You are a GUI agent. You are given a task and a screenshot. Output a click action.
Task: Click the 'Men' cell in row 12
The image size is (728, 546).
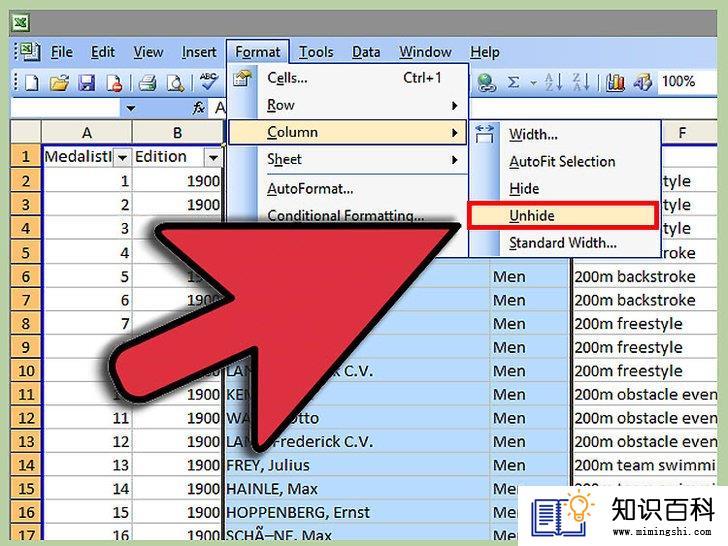pyautogui.click(x=530, y=418)
